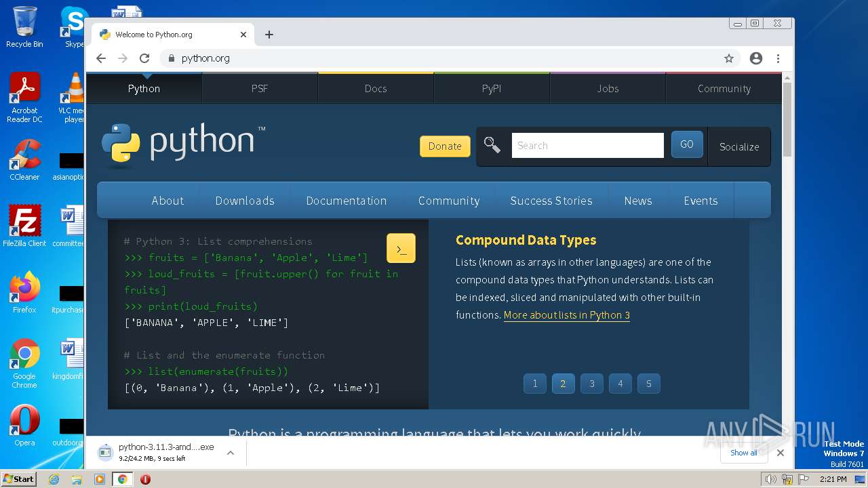Open the News menu
The width and height of the screenshot is (868, 488).
pos(638,201)
